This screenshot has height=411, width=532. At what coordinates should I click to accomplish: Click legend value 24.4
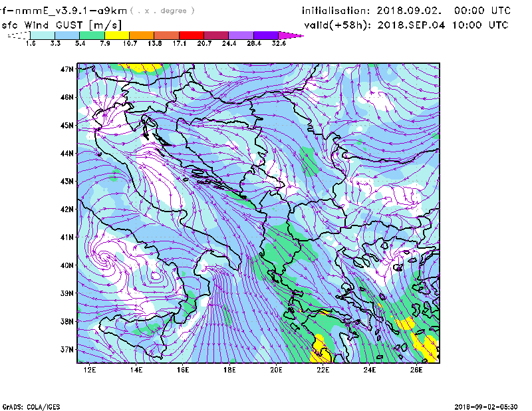229,43
